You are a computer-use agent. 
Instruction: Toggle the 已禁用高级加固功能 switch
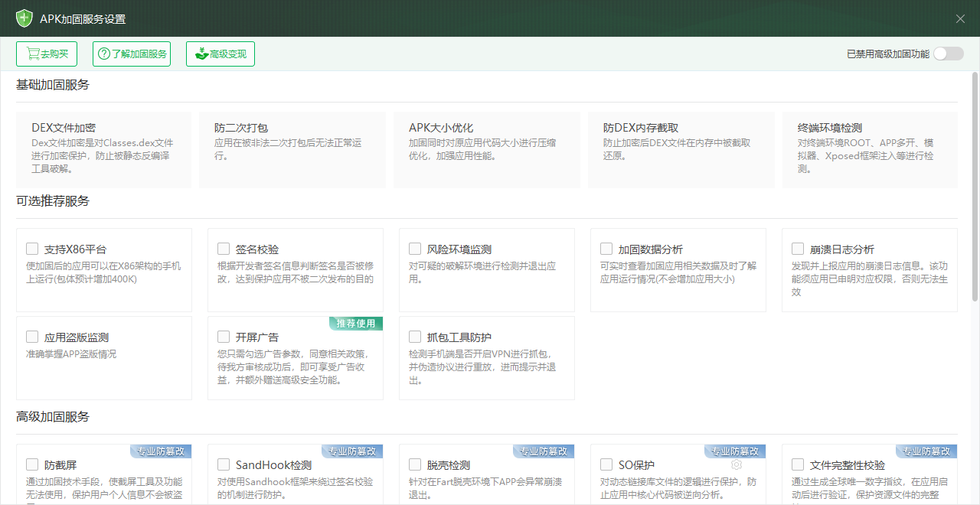click(x=948, y=54)
